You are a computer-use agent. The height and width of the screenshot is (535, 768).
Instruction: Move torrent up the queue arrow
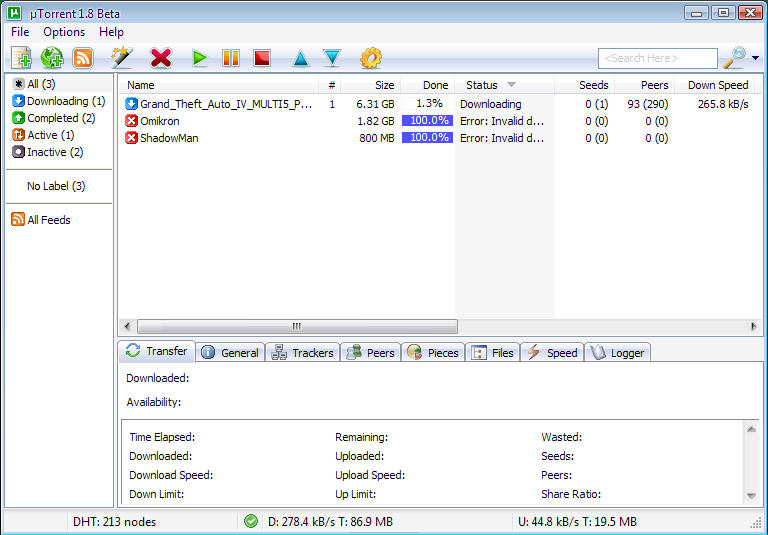click(301, 58)
